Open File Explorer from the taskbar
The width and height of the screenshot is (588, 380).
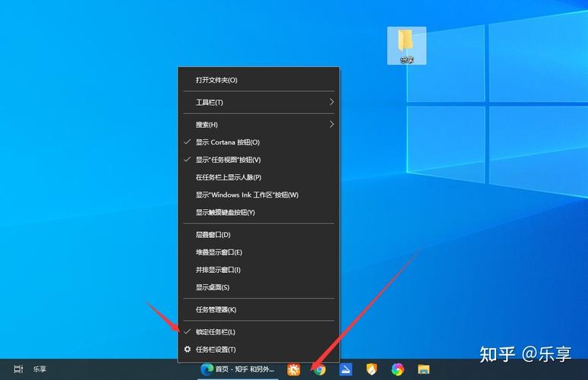click(424, 370)
